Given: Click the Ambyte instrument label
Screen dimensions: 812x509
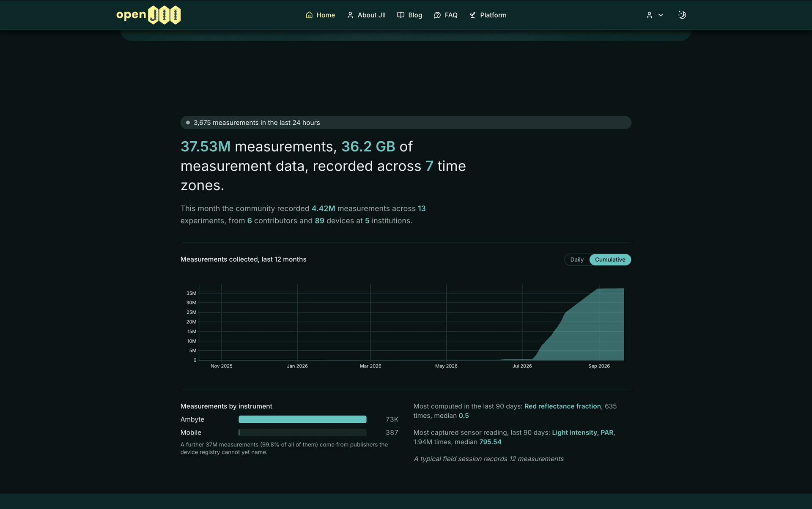Looking at the screenshot, I should (192, 419).
